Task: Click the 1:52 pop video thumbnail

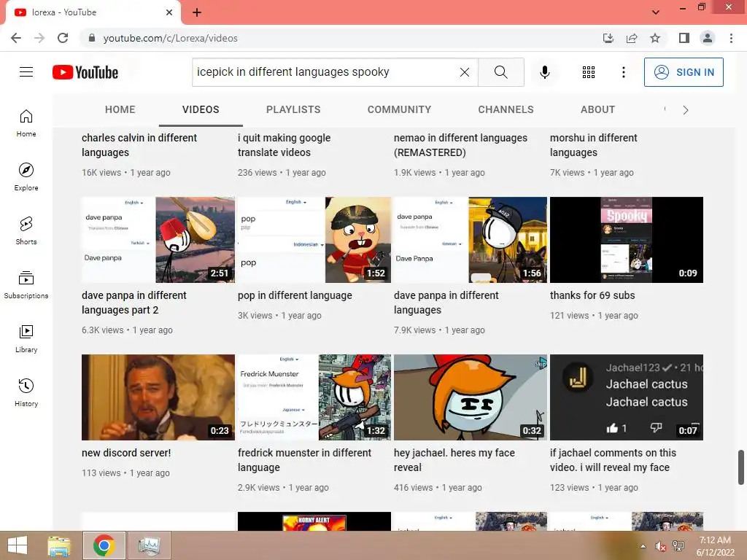Action: point(314,240)
